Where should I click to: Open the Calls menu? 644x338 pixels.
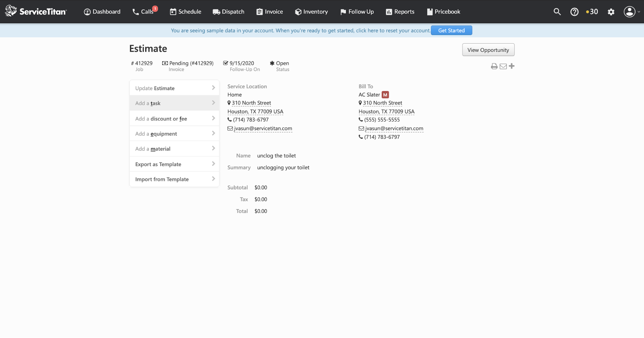[x=145, y=12]
